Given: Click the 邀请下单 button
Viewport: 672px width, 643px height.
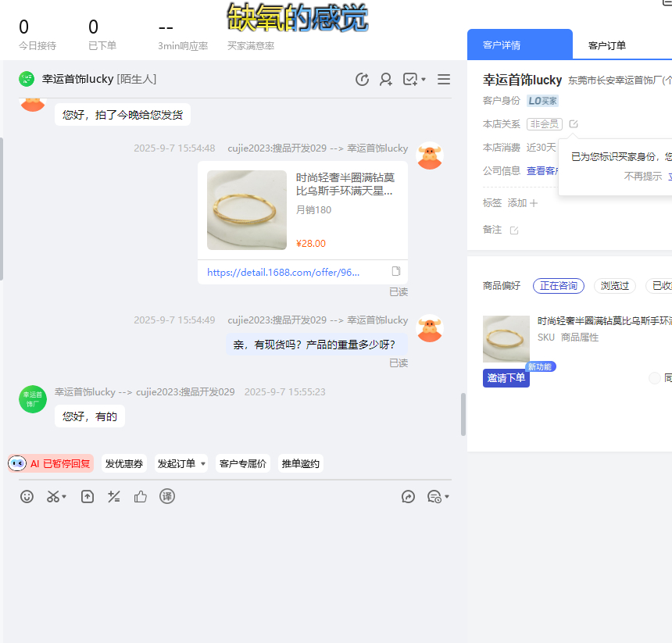Looking at the screenshot, I should coord(506,378).
